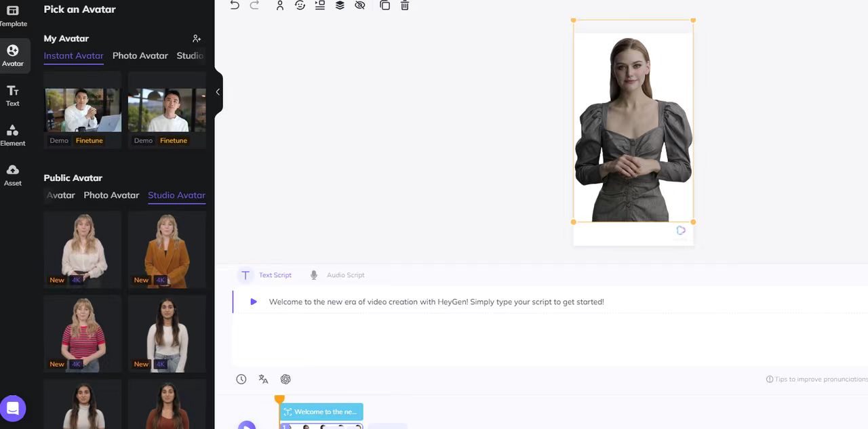Click the add avatar icon beside My Avatar
The height and width of the screenshot is (429, 868).
(x=197, y=39)
